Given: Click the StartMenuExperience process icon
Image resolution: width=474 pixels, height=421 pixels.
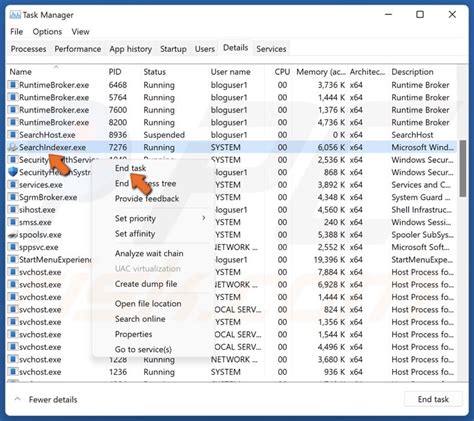Looking at the screenshot, I should pos(13,259).
